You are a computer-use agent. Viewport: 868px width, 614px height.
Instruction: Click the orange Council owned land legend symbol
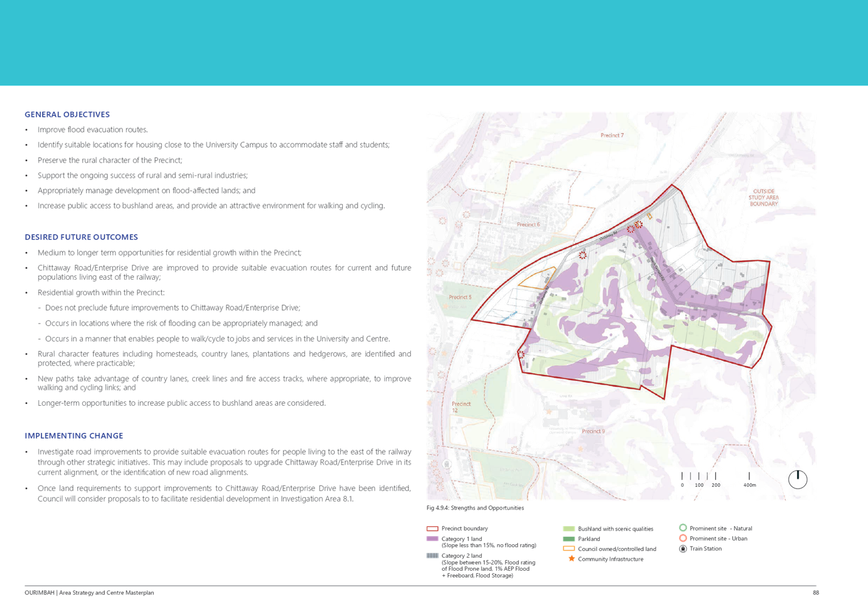(x=568, y=549)
